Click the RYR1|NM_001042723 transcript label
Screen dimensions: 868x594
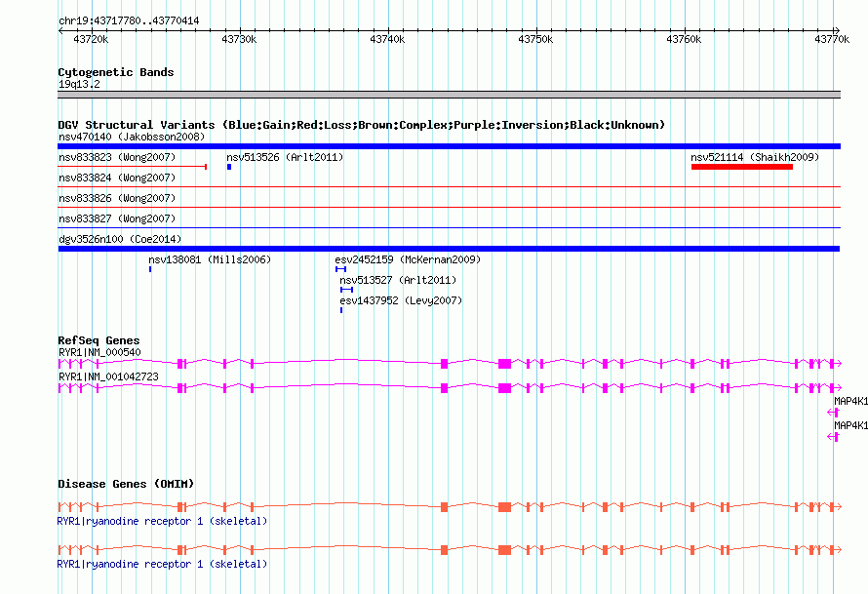tap(108, 376)
